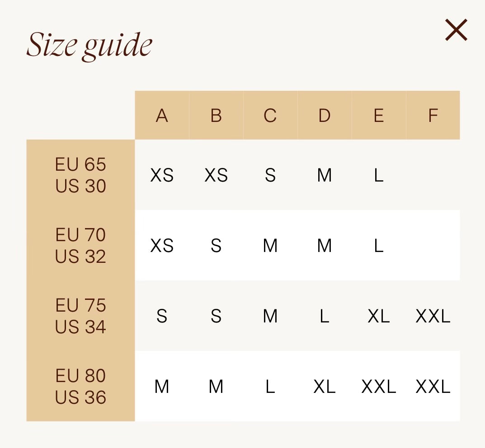Select the C cup column header
The height and width of the screenshot is (448, 485).
coord(270,115)
